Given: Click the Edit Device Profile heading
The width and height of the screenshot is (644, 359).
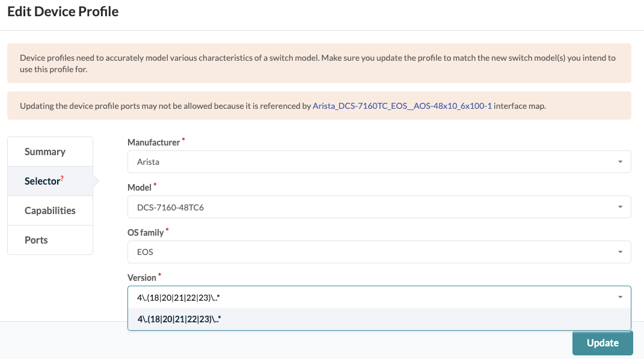Looking at the screenshot, I should pyautogui.click(x=63, y=11).
